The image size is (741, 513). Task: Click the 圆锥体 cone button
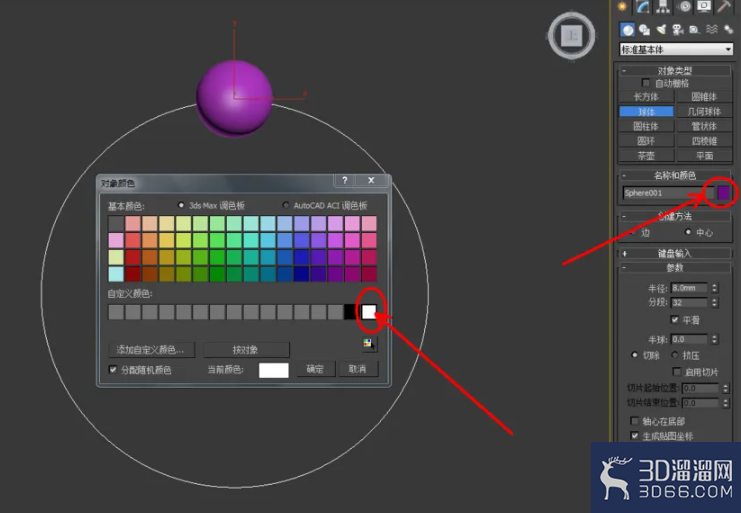[x=704, y=97]
